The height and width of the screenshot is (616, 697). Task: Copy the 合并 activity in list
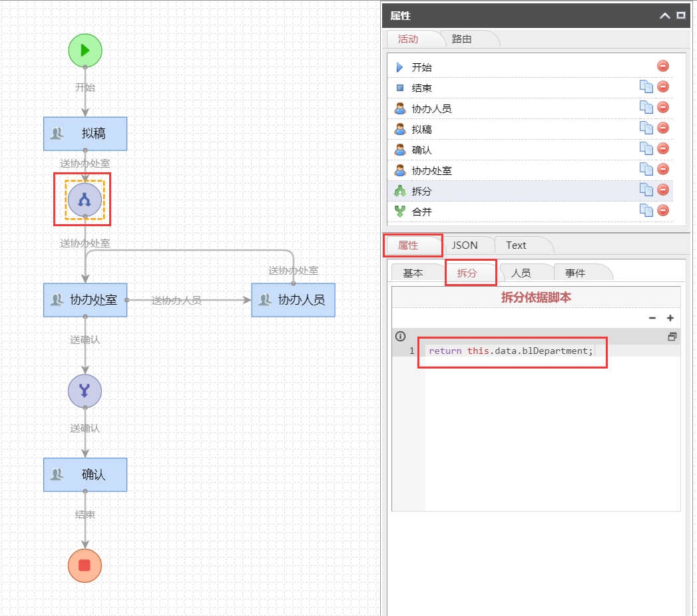point(646,210)
